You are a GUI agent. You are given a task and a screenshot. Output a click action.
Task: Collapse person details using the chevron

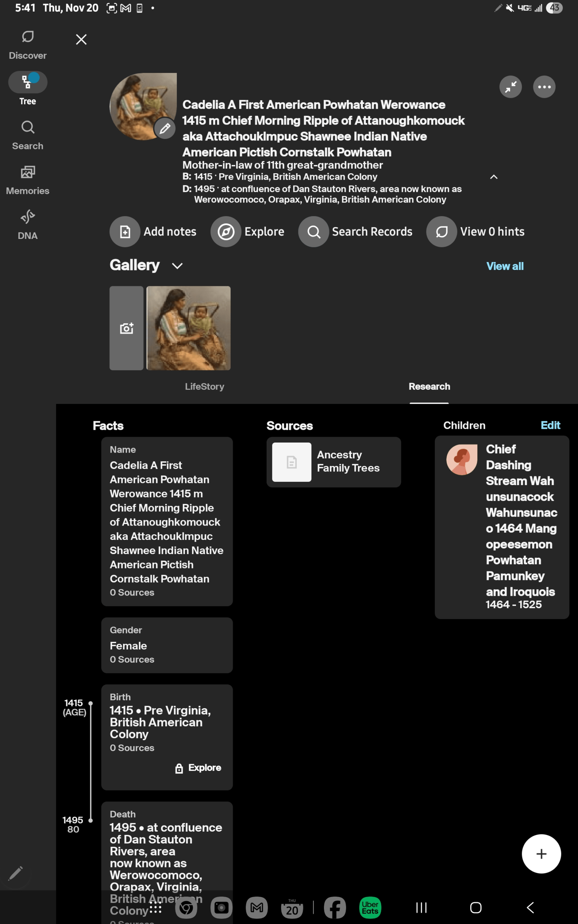[494, 177]
